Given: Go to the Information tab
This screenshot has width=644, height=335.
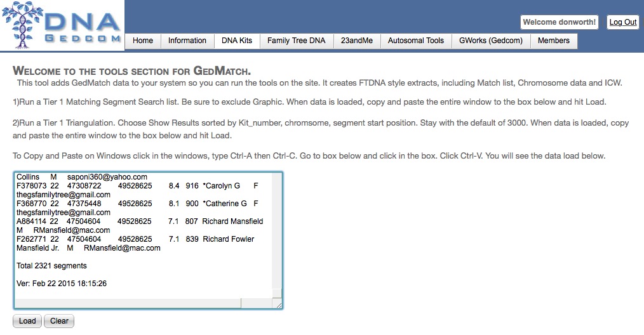Looking at the screenshot, I should tap(187, 41).
